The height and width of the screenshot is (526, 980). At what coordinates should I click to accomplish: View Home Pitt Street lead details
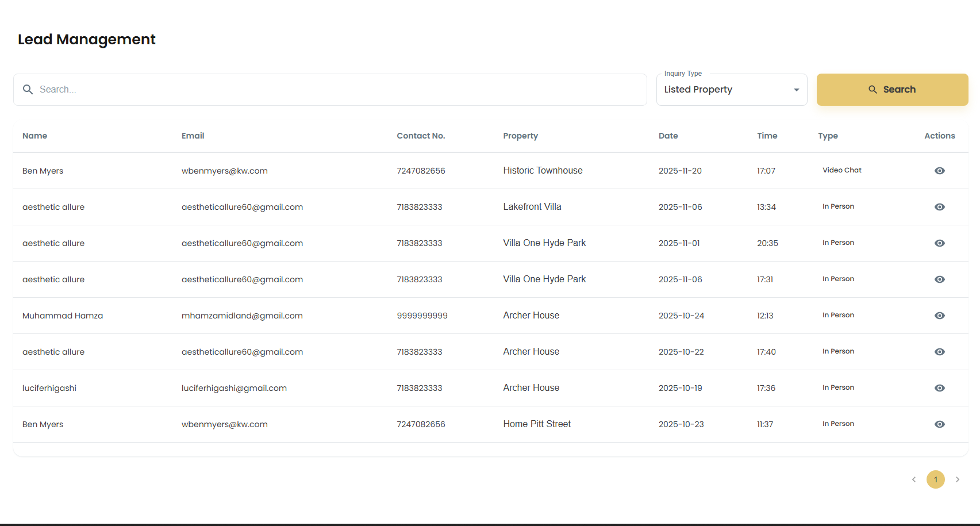pyautogui.click(x=939, y=424)
